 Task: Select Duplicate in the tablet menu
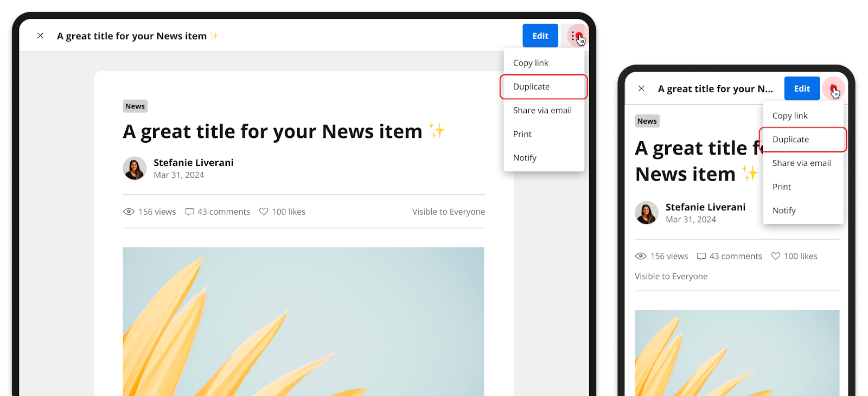tap(544, 87)
